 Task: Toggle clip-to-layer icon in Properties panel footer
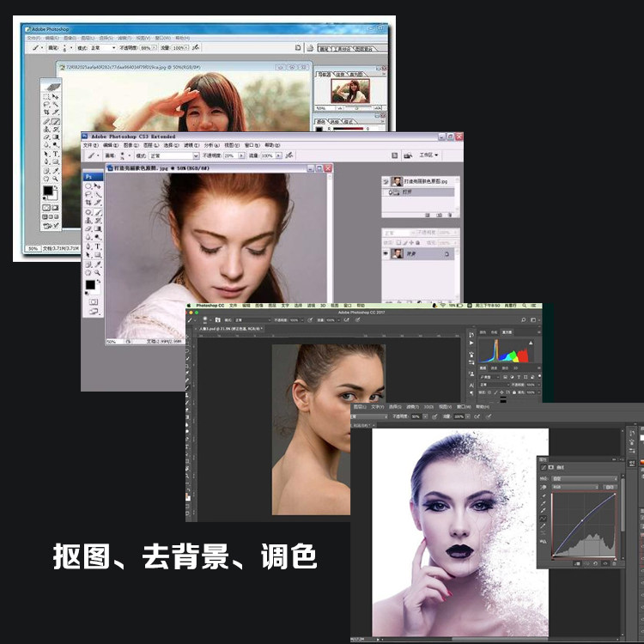click(x=578, y=563)
